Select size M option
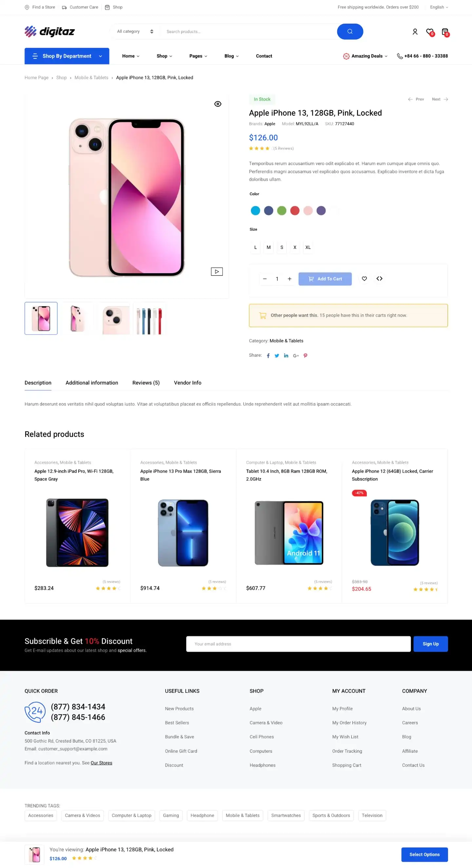Screen dimensions: 472x868 coord(269,247)
